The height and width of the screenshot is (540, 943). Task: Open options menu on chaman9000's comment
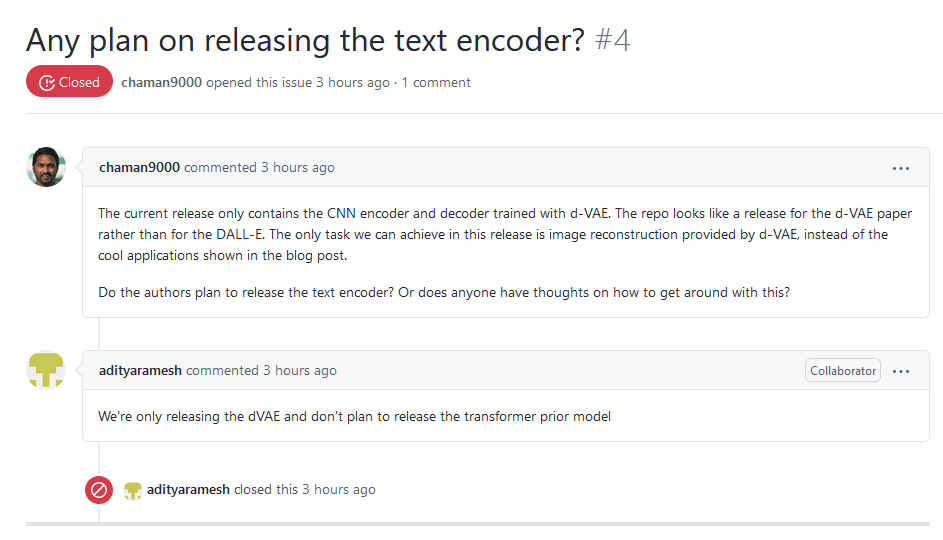(x=901, y=168)
